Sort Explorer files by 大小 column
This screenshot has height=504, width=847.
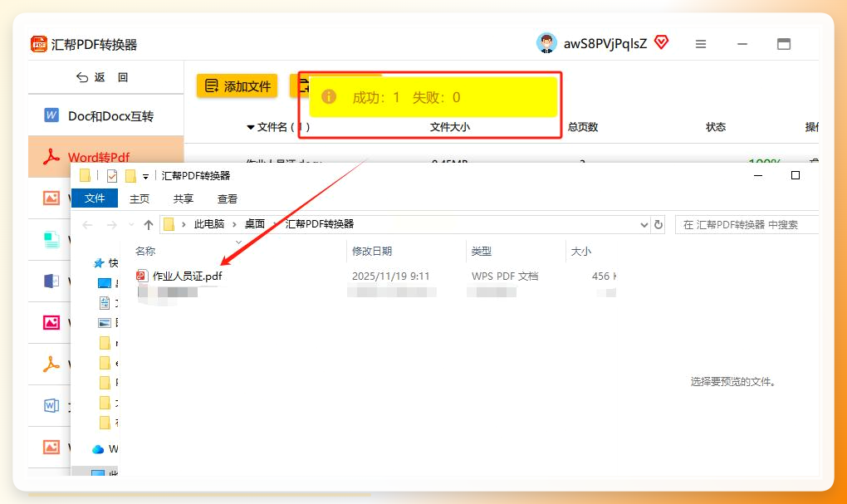click(x=580, y=252)
